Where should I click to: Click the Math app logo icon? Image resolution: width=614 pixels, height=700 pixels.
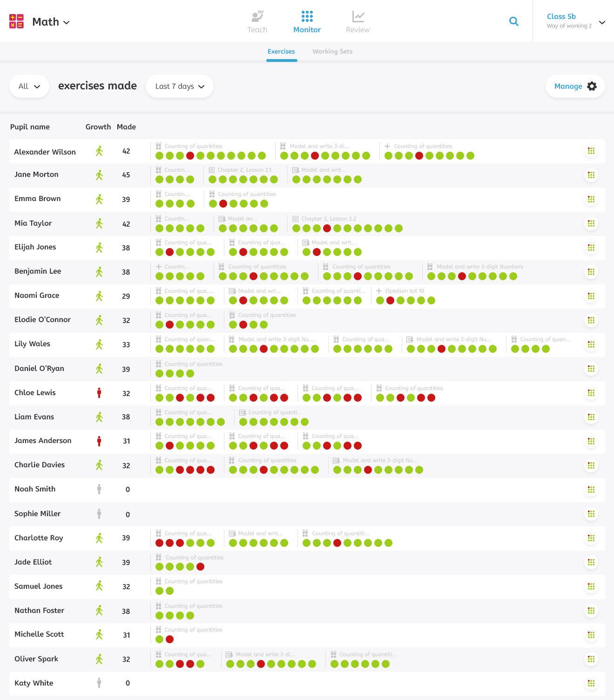17,21
